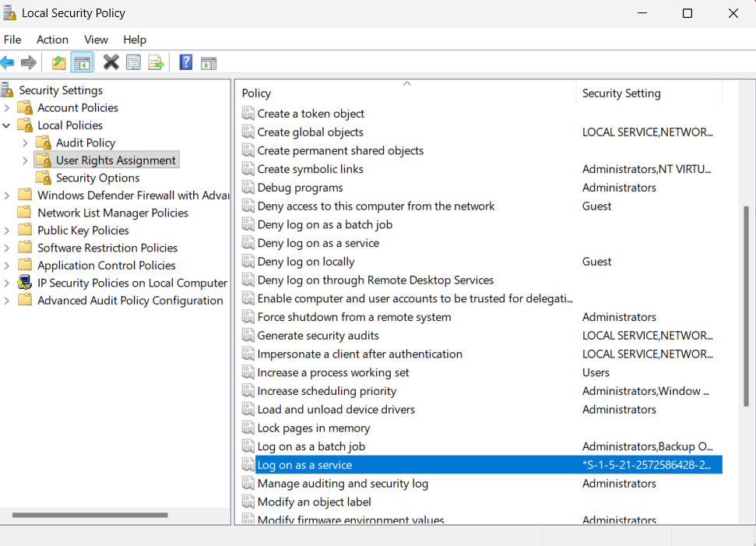Click the Back arrow toolbar icon
The image size is (756, 546).
pyautogui.click(x=8, y=63)
